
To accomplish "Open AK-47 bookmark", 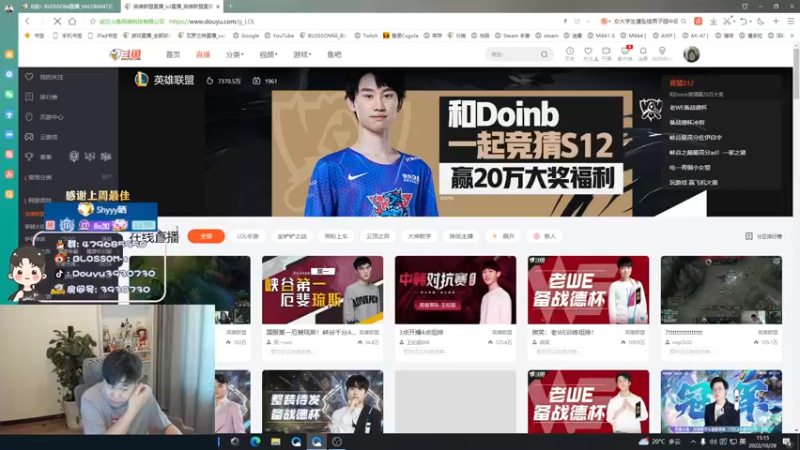I will pyautogui.click(x=695, y=36).
